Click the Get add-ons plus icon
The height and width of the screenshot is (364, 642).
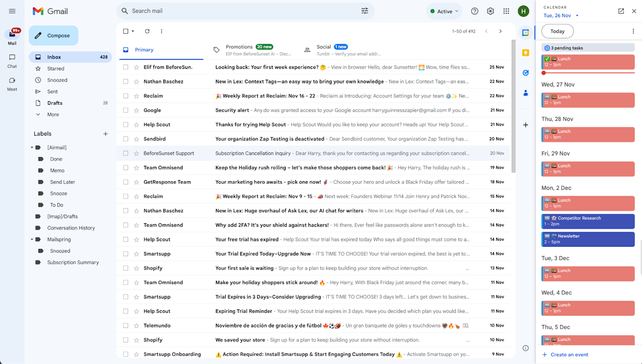pyautogui.click(x=526, y=125)
